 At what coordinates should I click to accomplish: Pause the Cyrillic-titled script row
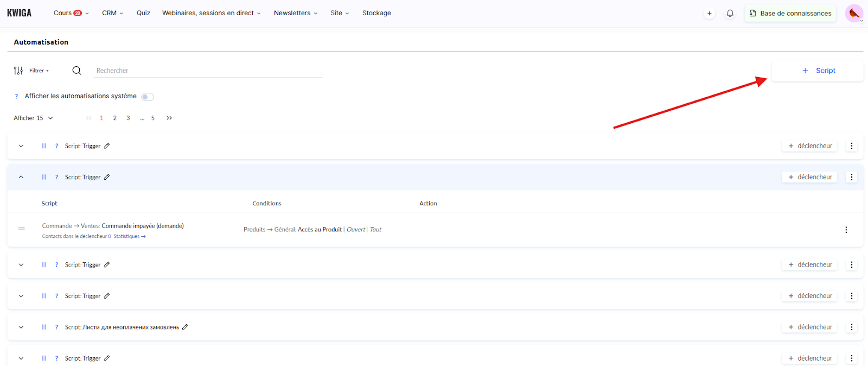(44, 327)
